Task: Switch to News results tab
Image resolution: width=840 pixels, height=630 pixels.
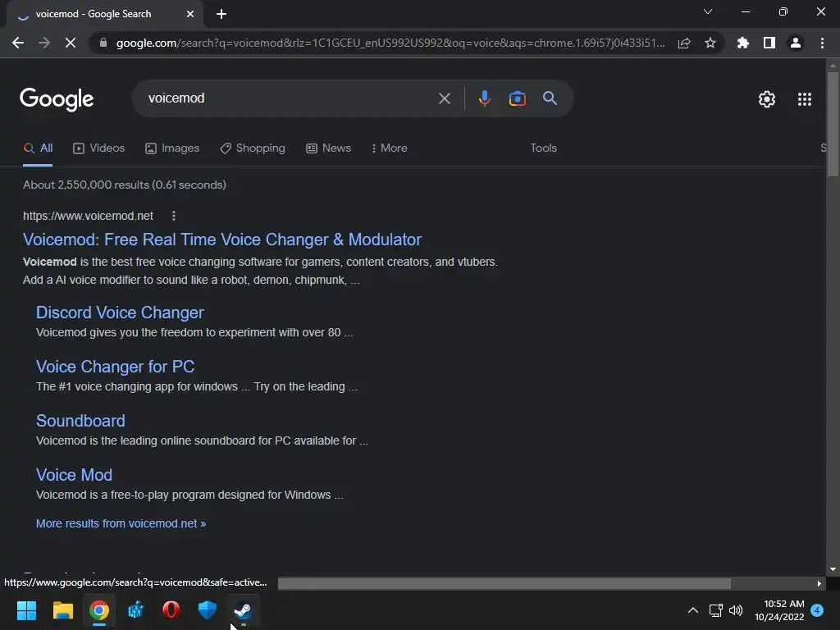Action: 328,148
